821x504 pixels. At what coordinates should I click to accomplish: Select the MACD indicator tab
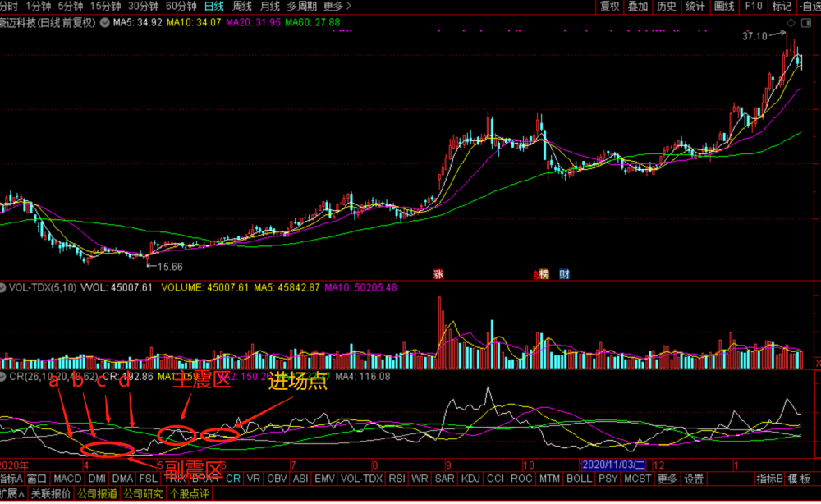pos(67,479)
